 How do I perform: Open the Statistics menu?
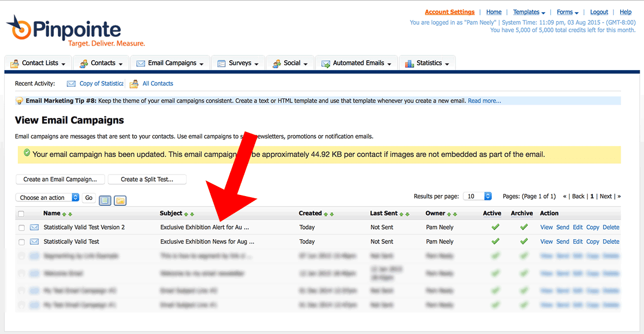(x=427, y=63)
